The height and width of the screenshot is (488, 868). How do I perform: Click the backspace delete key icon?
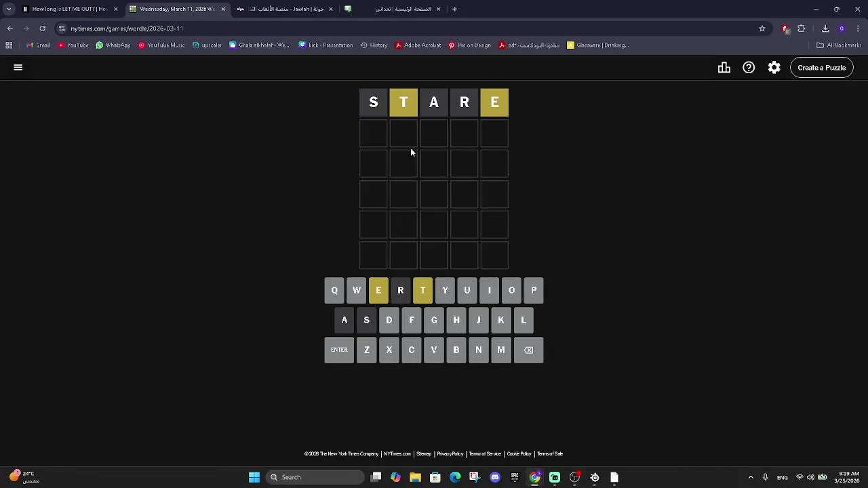click(528, 350)
